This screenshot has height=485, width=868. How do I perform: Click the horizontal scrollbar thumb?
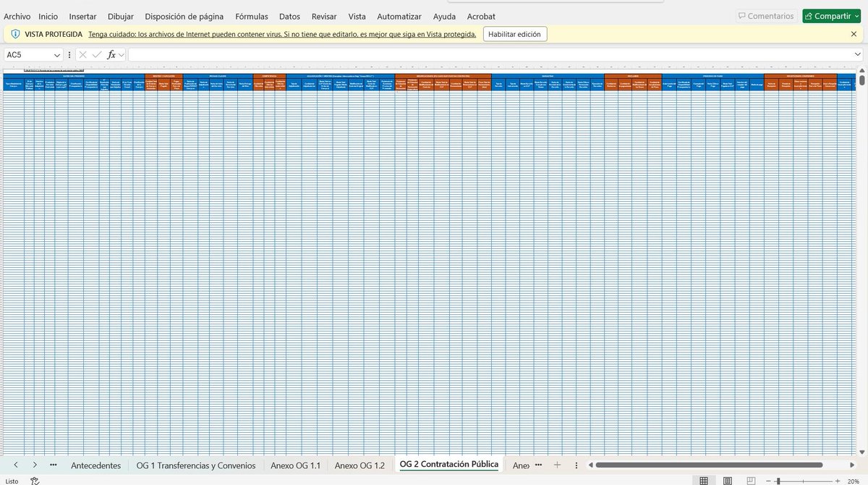[709, 465]
